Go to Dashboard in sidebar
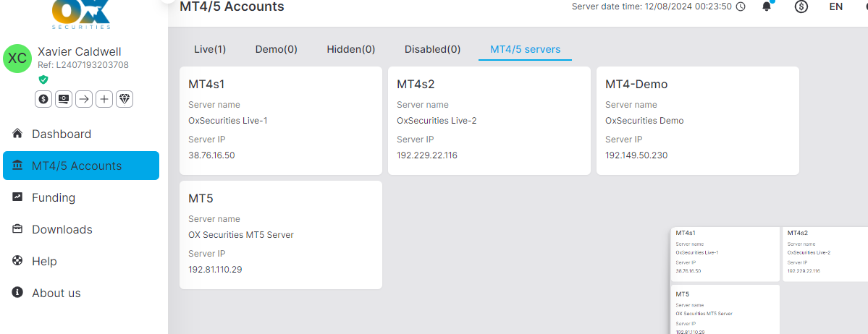Screen dimensions: 868x334 (81, 134)
